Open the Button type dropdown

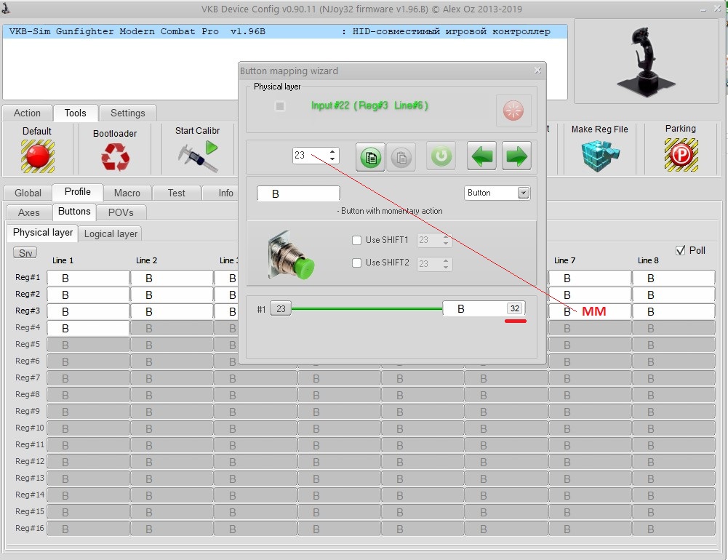(x=523, y=193)
